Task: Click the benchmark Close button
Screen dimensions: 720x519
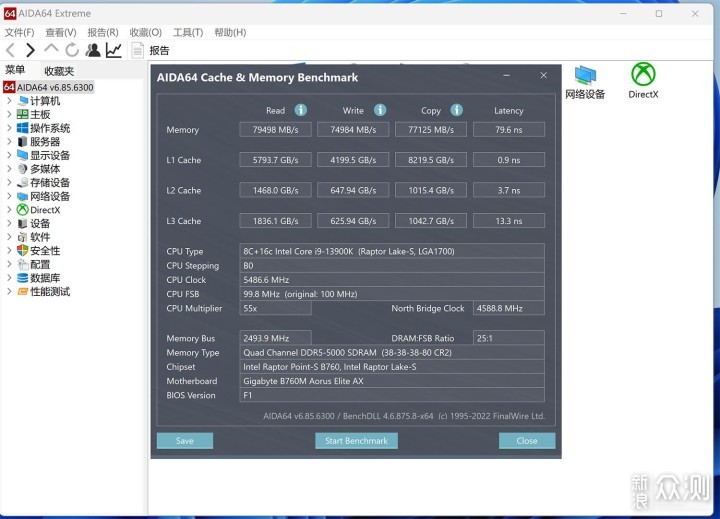Action: pos(527,440)
